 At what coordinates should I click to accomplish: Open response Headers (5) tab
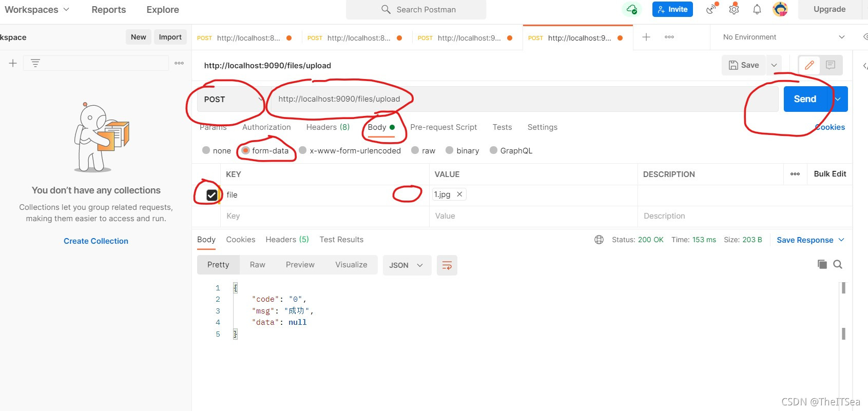pyautogui.click(x=287, y=240)
